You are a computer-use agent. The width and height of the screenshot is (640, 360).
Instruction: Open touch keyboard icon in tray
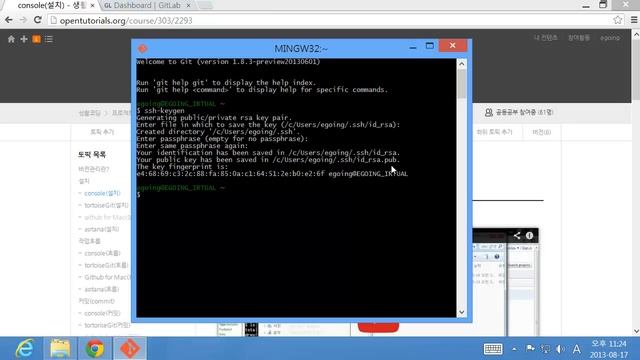[493, 349]
